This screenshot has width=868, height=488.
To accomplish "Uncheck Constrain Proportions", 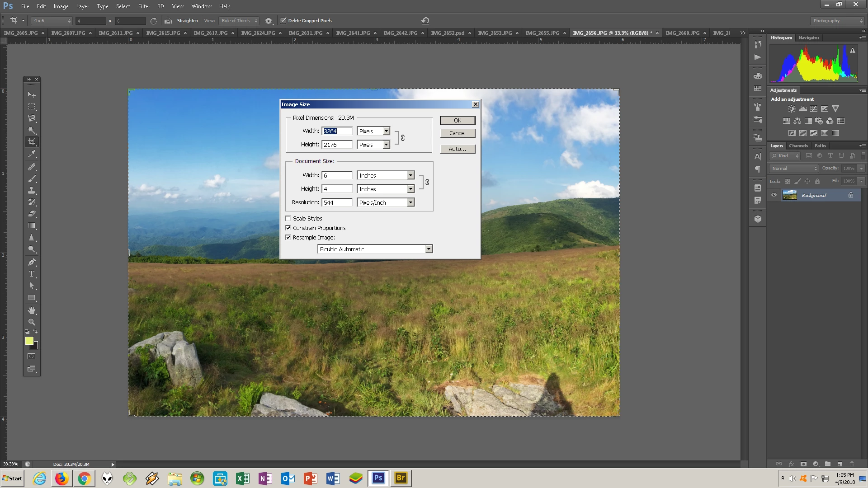I will click(288, 228).
